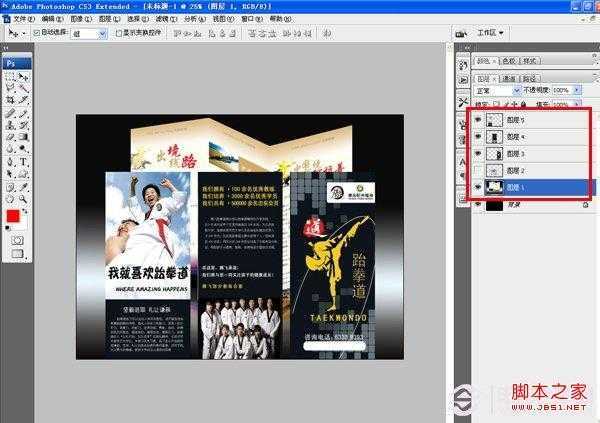The width and height of the screenshot is (600, 423).
Task: Swap foreground and background colors
Action: click(x=24, y=211)
